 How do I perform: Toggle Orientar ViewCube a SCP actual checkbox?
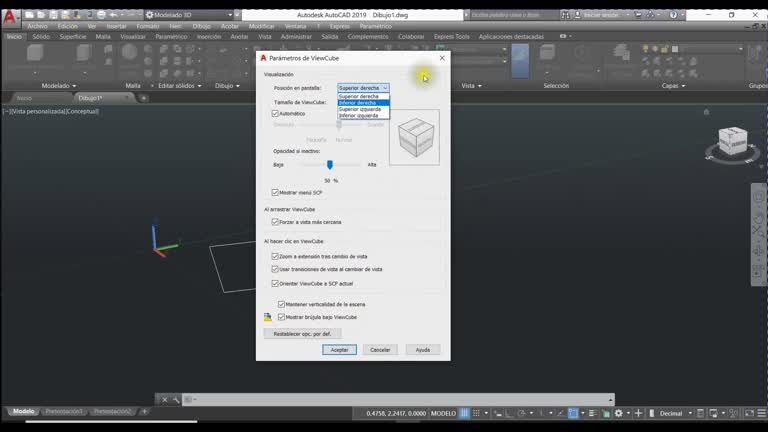(275, 283)
